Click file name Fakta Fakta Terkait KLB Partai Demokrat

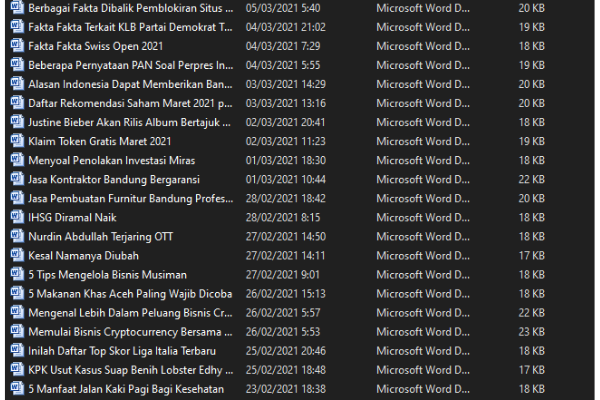tap(130, 27)
